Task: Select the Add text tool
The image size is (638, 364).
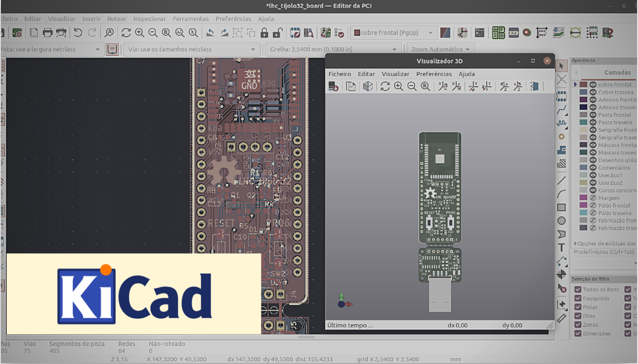Action: tap(561, 248)
